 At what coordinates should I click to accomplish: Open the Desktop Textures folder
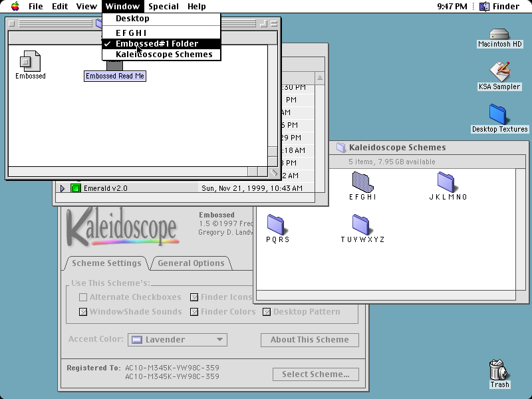(x=498, y=114)
